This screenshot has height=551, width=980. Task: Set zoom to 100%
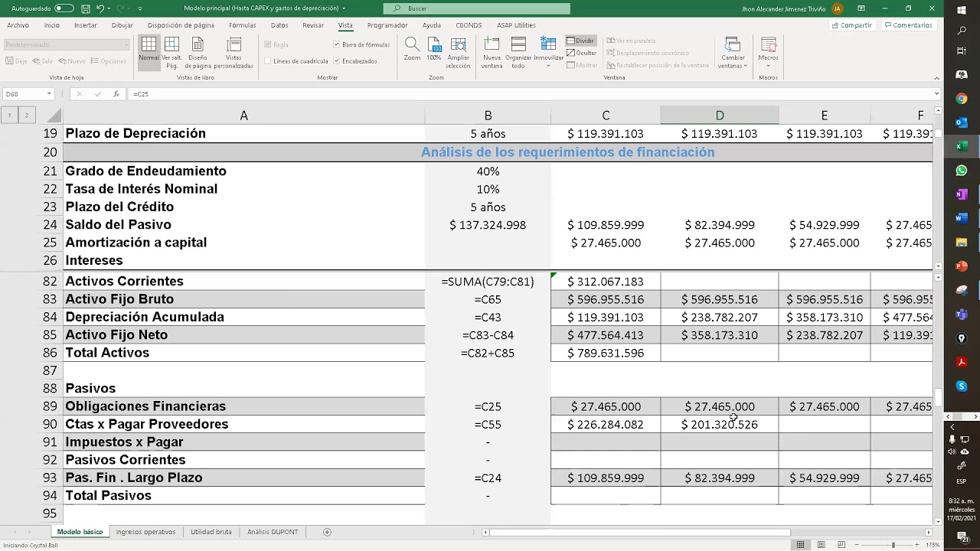pyautogui.click(x=434, y=50)
